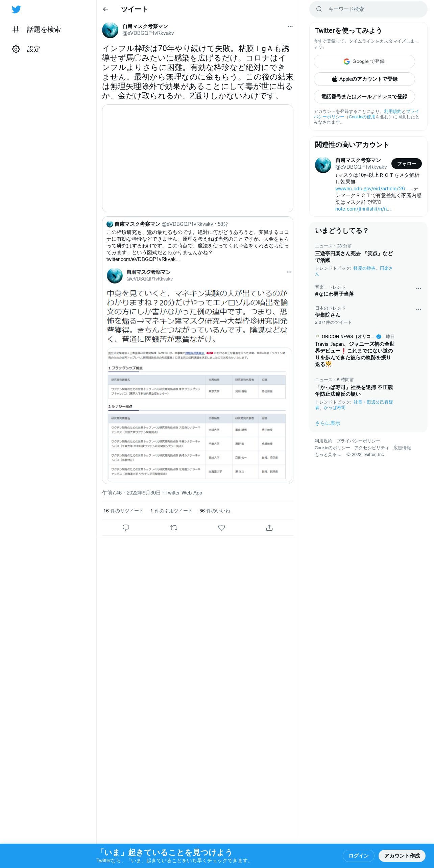Follow 自粛マスク考察マン with フォロー button
Image resolution: width=434 pixels, height=868 pixels.
[x=406, y=164]
